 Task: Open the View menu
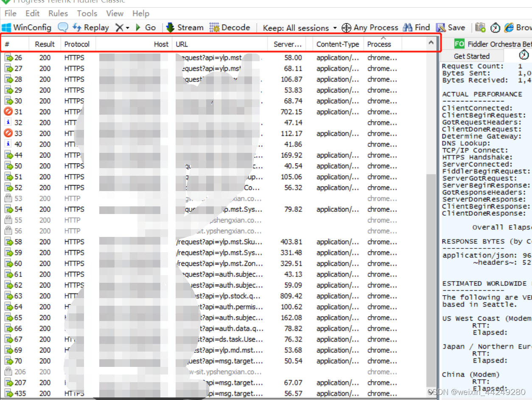tap(115, 14)
